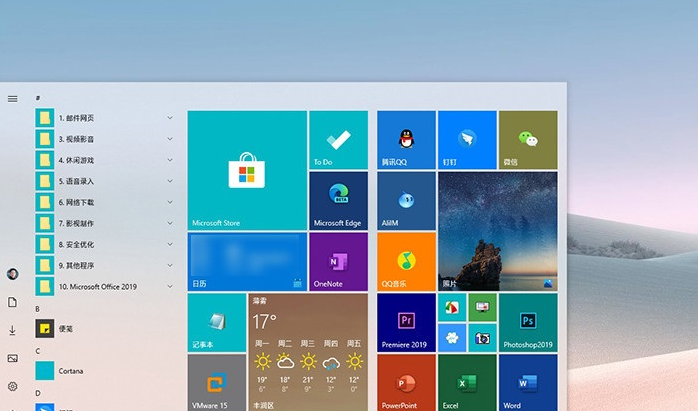Open the PowerPoint tile
Screen dimensions: 698x411
[406, 383]
